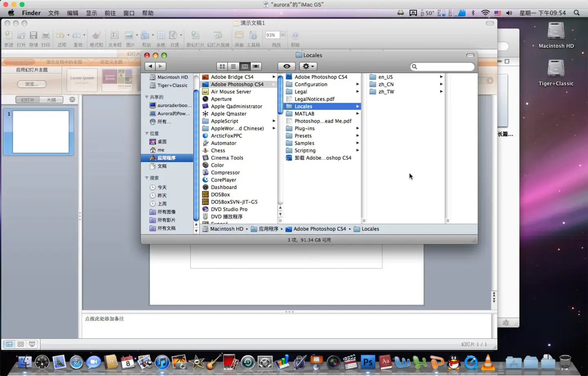Select the 幻灯片 slides pane toggle
The image size is (588, 376).
(28, 100)
